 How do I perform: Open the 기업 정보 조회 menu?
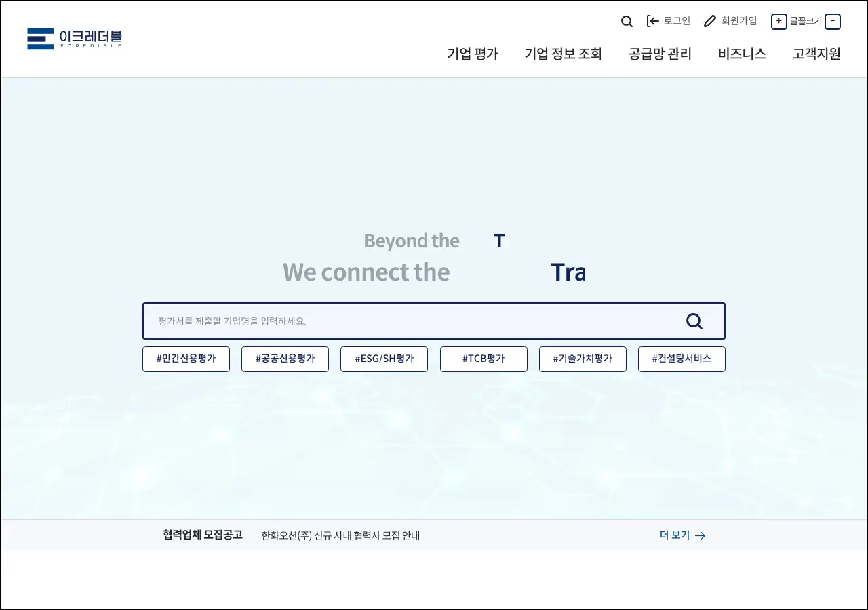click(x=563, y=54)
